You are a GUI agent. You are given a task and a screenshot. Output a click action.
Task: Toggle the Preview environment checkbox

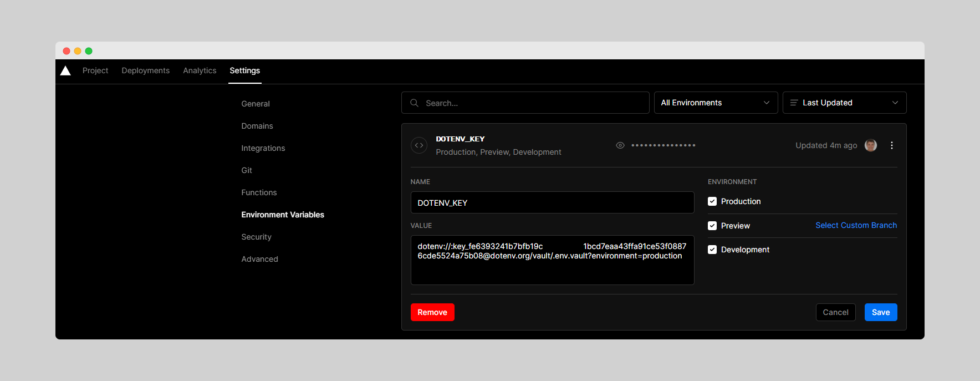click(712, 226)
